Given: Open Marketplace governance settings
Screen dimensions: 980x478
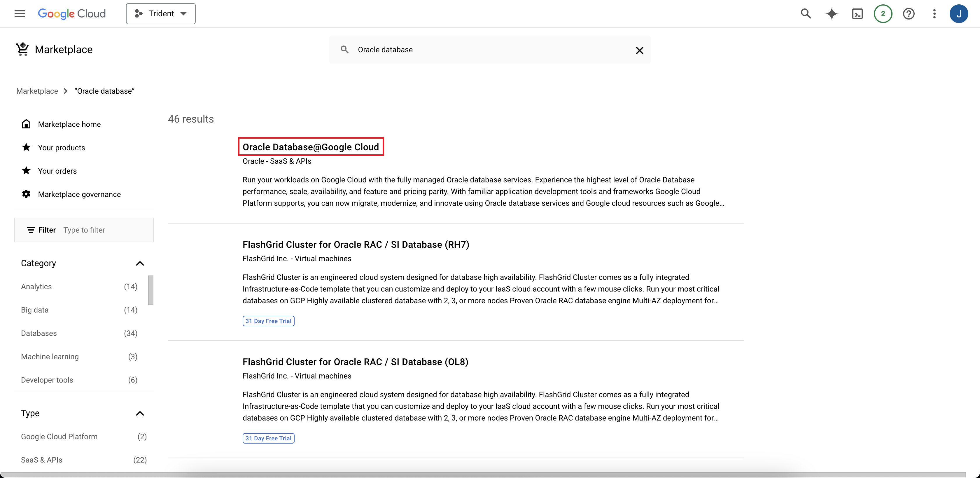Looking at the screenshot, I should click(x=79, y=194).
